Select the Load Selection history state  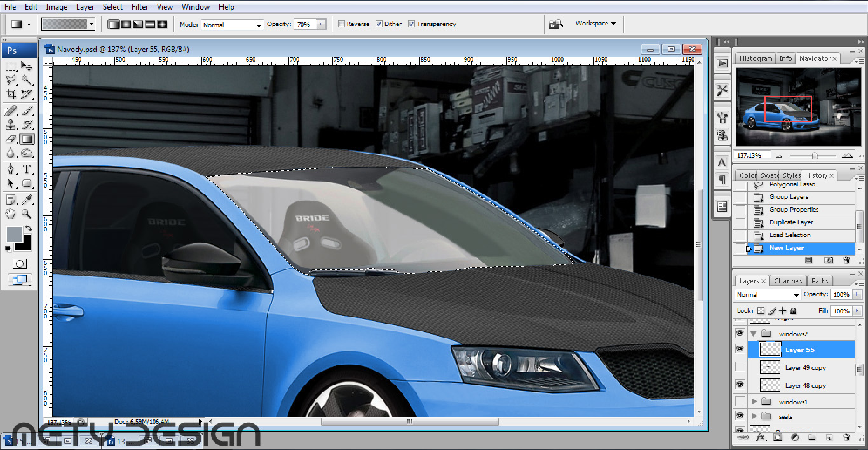point(790,235)
